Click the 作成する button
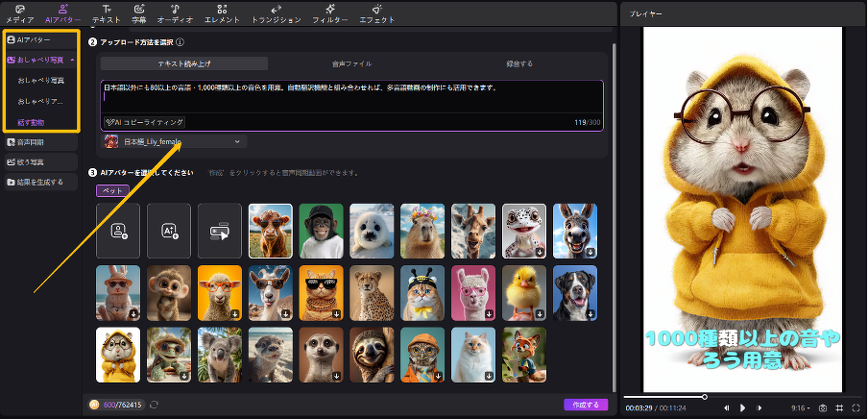868x419 pixels. (x=586, y=405)
